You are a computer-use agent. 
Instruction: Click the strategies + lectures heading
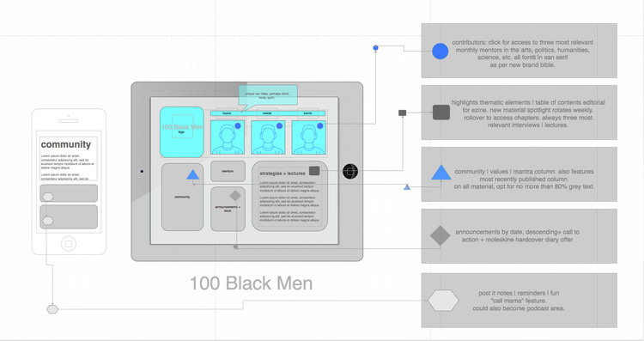click(283, 174)
